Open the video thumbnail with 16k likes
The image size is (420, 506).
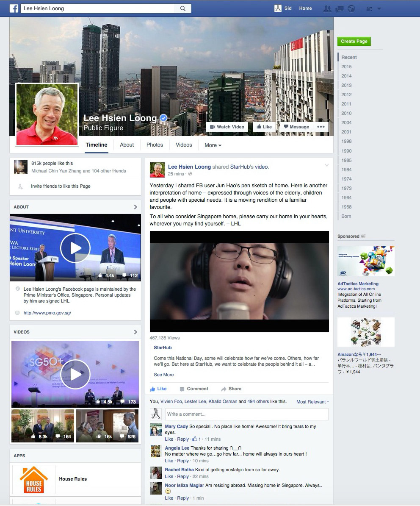coord(107,426)
